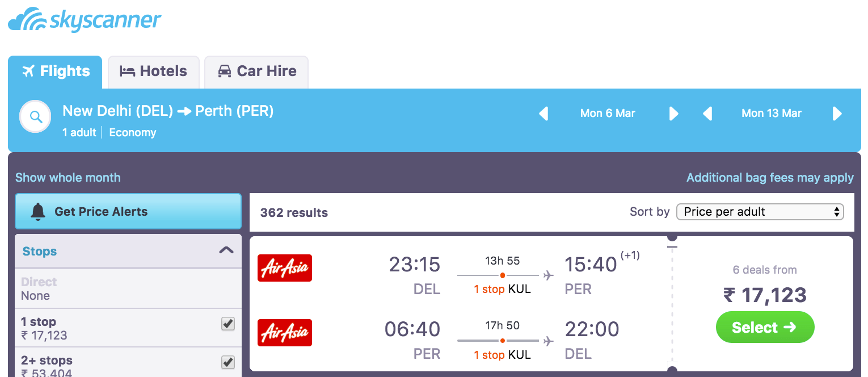Switch to the Hotels tab
Viewport: 868px width, 377px height.
(153, 72)
